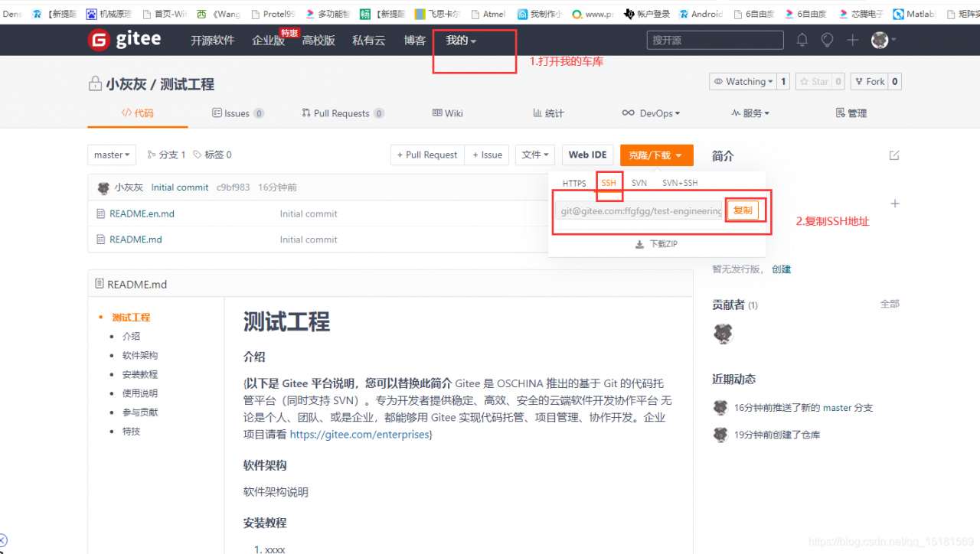Viewport: 980px width, 554px height.
Task: Open the Pull Requests tab
Action: (343, 113)
